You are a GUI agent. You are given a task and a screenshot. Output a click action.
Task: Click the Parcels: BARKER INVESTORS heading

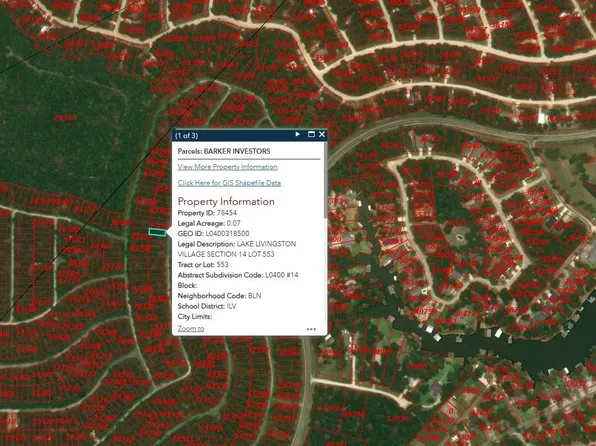click(224, 151)
